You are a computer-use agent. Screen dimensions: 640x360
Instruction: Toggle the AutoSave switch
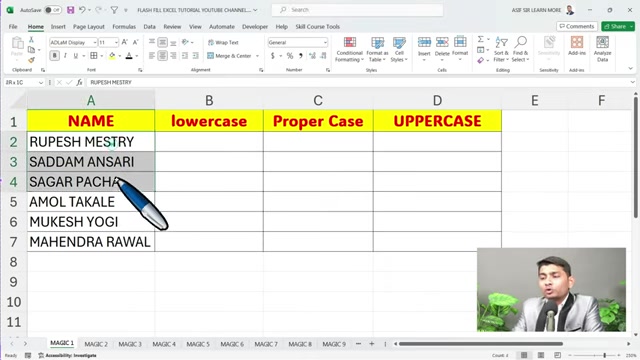pos(53,10)
